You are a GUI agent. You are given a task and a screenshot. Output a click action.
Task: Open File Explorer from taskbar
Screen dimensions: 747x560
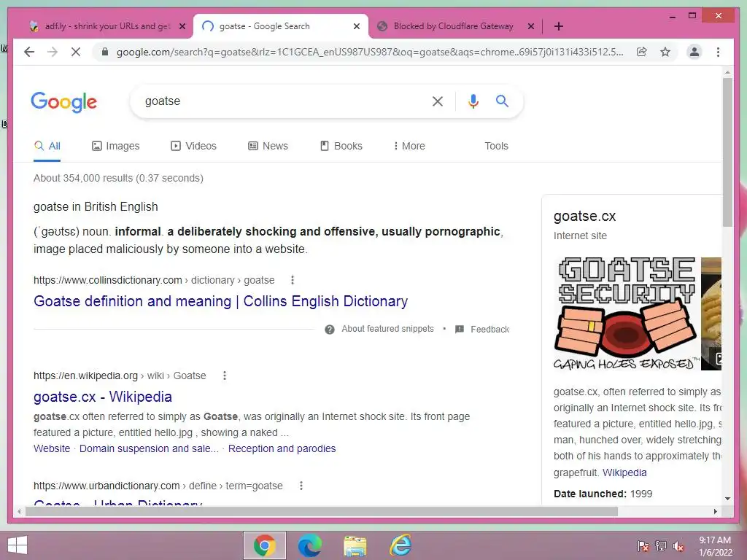tap(355, 545)
